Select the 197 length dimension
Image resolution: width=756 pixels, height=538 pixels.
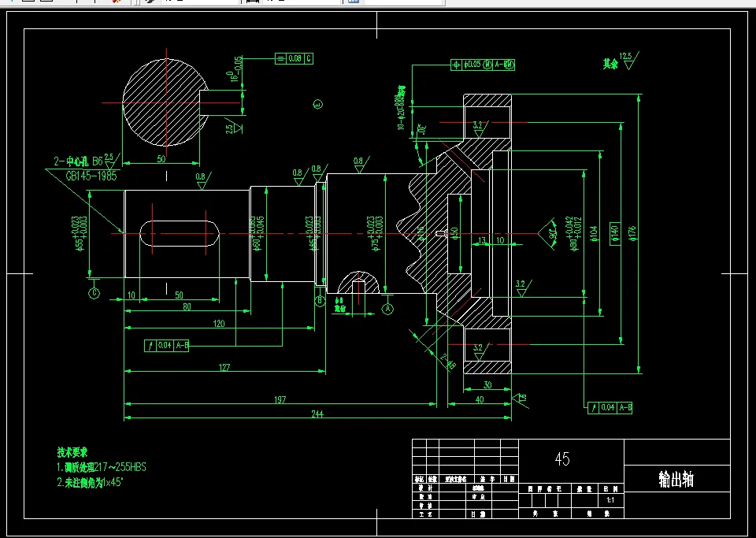click(280, 399)
